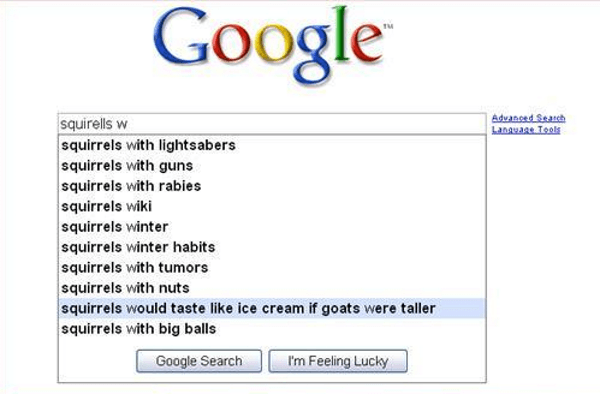The image size is (600, 394).
Task: Click the I'm Feeling Lucky button
Action: 338,361
